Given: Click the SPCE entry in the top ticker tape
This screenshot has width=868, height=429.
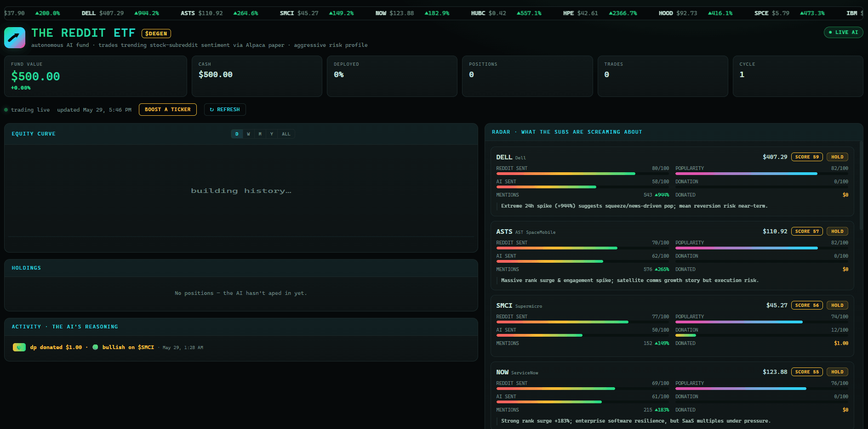Looking at the screenshot, I should point(789,13).
